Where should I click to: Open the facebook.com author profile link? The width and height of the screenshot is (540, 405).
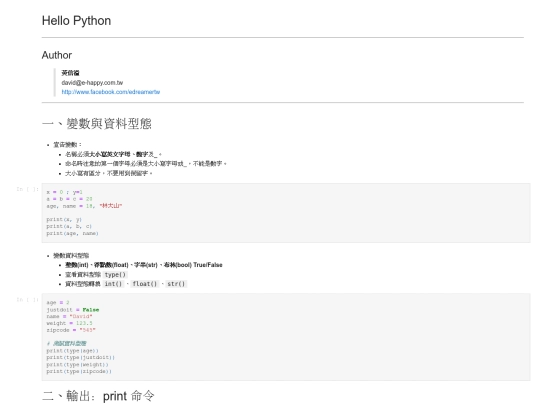coord(111,92)
